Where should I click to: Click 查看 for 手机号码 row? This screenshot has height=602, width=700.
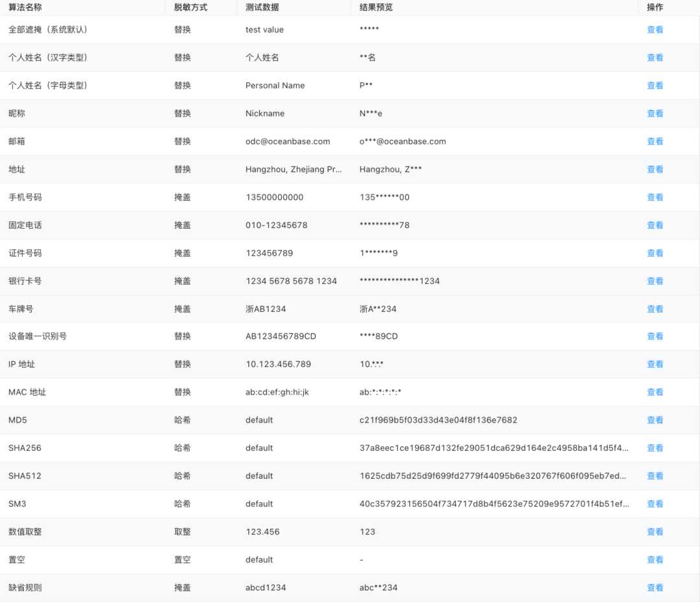pyautogui.click(x=655, y=197)
